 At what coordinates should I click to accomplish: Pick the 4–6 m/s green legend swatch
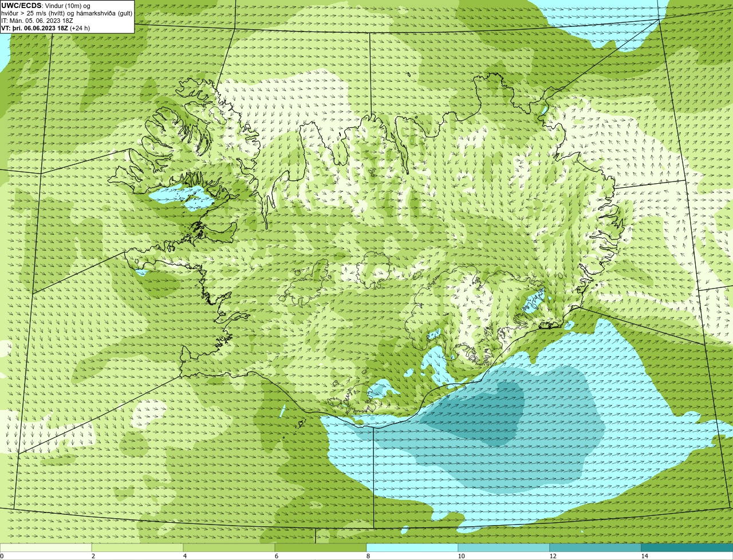click(x=229, y=547)
